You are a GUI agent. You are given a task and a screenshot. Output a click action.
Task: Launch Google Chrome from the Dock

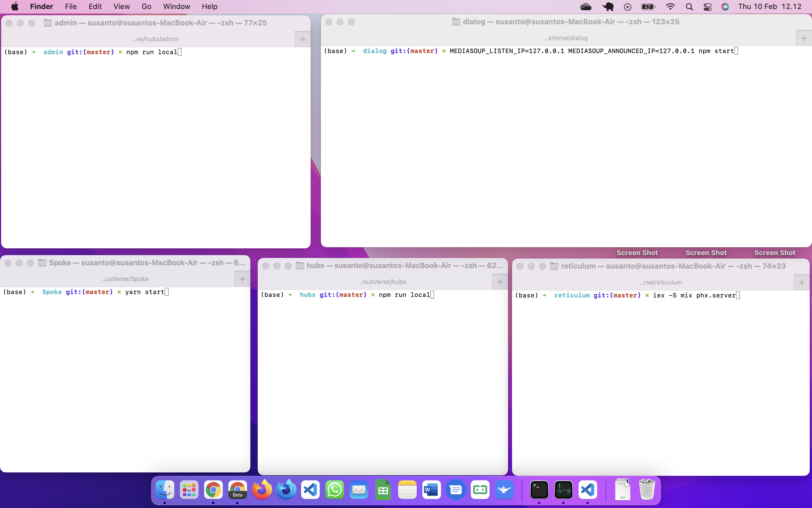(x=213, y=490)
